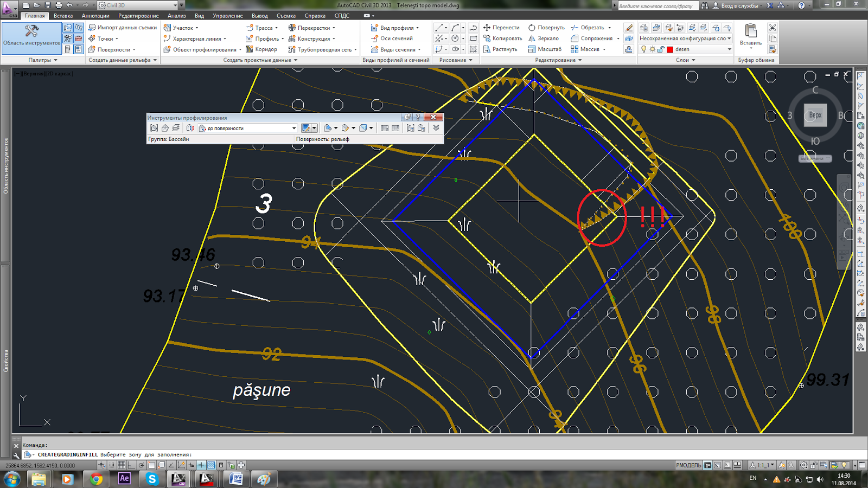The image size is (868, 488).
Task: Select the Зеркало mirror tool
Action: click(544, 38)
